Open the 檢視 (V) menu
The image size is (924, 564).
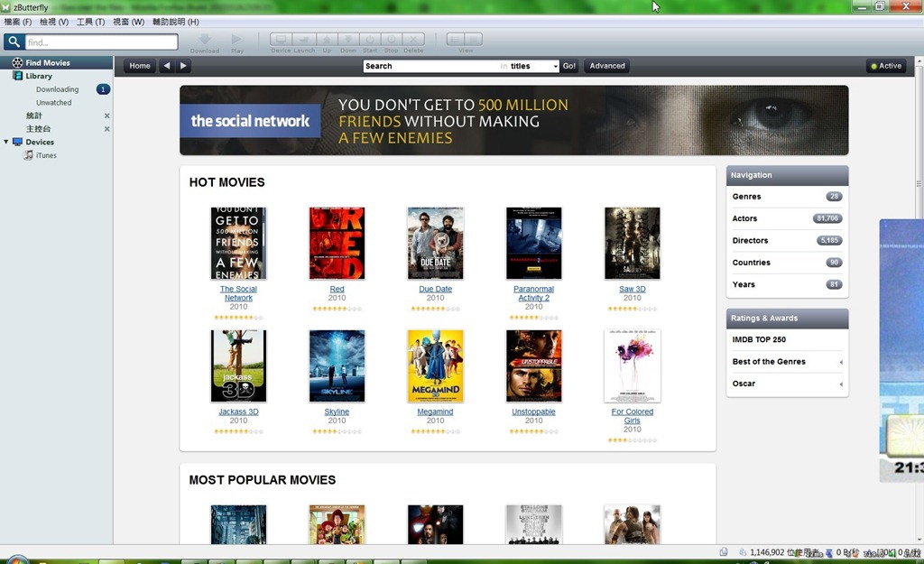coord(54,22)
